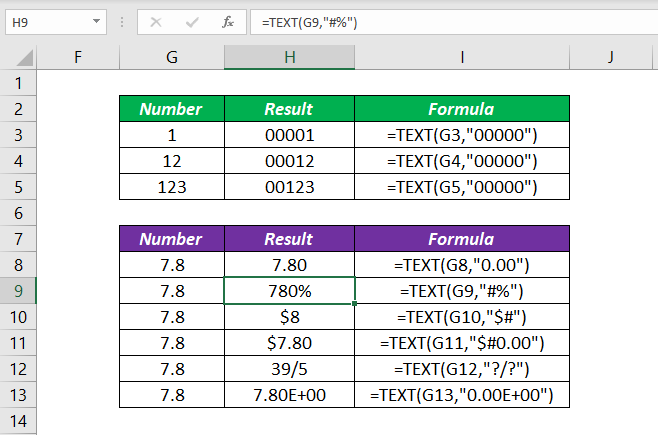Open the Name Box dropdown arrow
Viewport: 658px width, 435px height.
(x=94, y=20)
